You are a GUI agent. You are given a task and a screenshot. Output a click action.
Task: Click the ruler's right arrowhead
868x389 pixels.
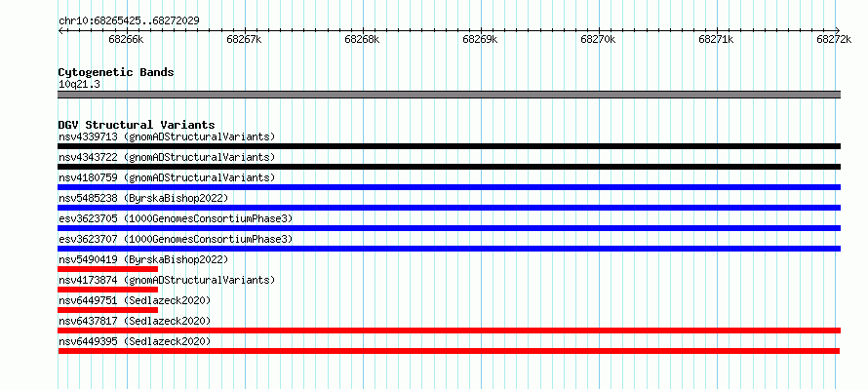click(838, 30)
